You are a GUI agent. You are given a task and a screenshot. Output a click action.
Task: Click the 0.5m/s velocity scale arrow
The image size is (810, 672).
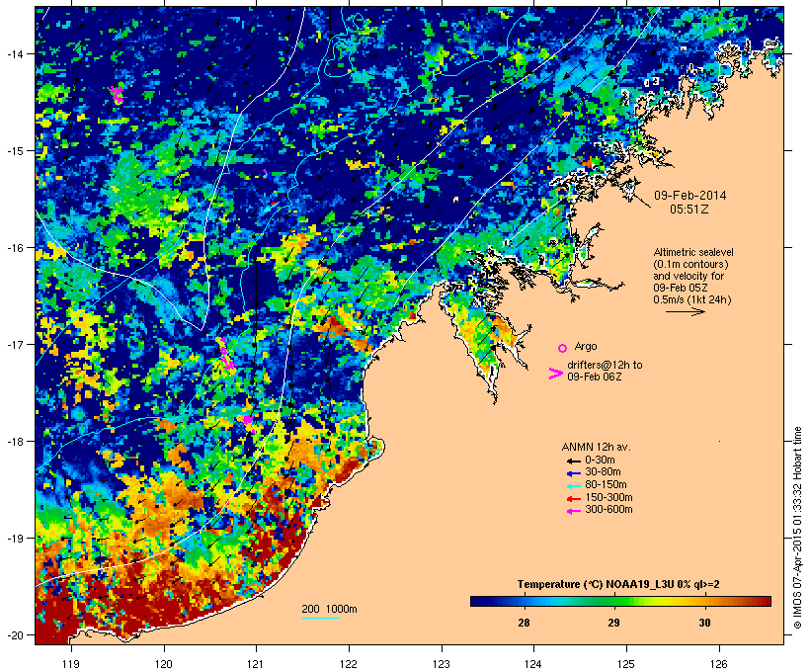[x=685, y=311]
